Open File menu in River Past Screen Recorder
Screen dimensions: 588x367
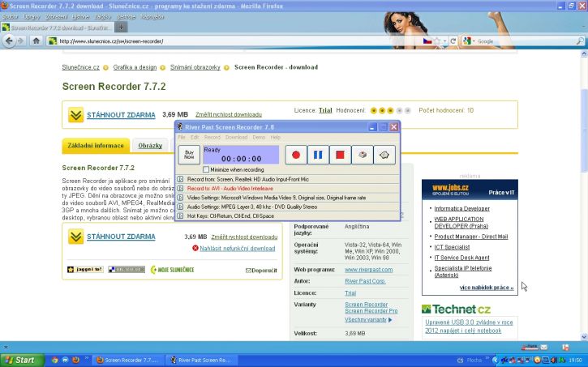pos(182,138)
